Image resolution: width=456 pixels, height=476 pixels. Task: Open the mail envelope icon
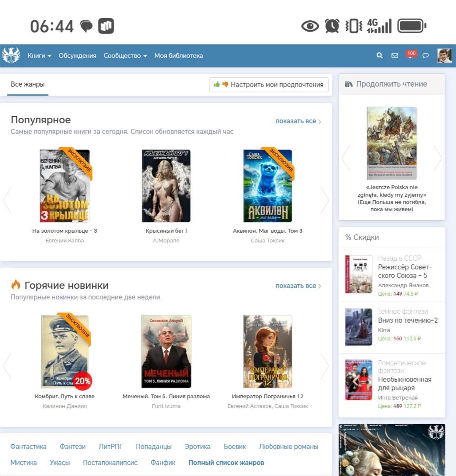click(x=395, y=55)
